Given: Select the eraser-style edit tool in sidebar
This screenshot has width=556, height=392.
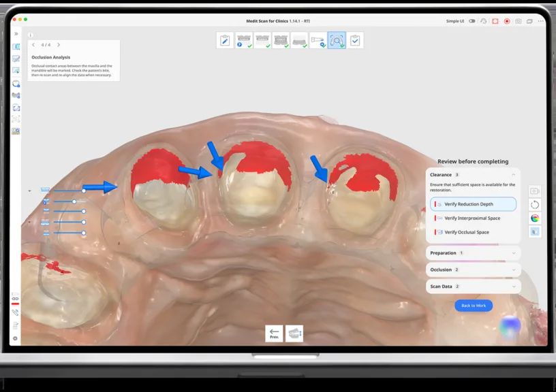Looking at the screenshot, I should [16, 59].
